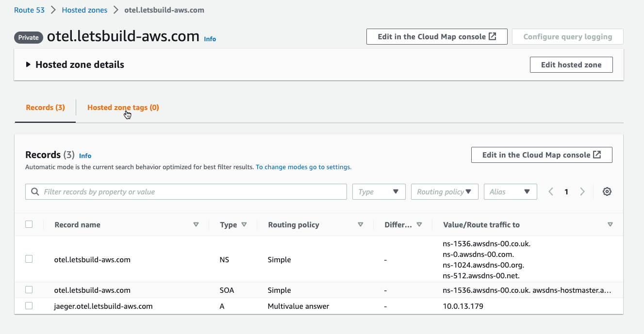Click Configure query logging button
This screenshot has height=334, width=644.
[x=568, y=36]
